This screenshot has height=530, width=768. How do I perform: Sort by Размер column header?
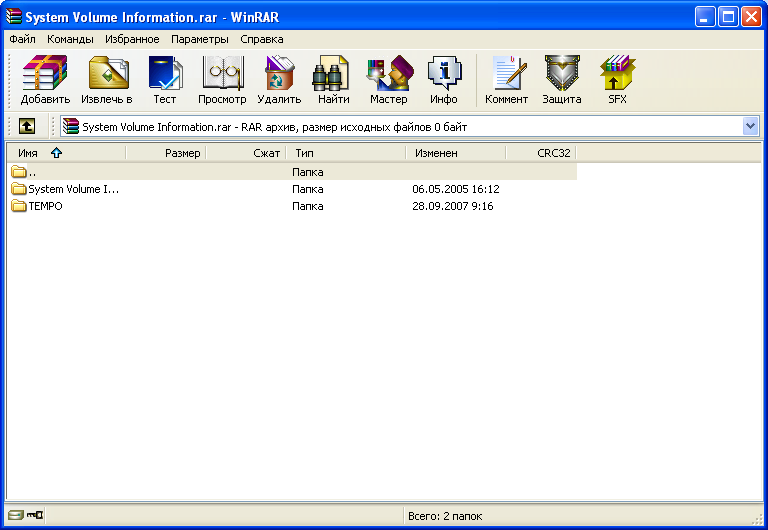[x=166, y=153]
